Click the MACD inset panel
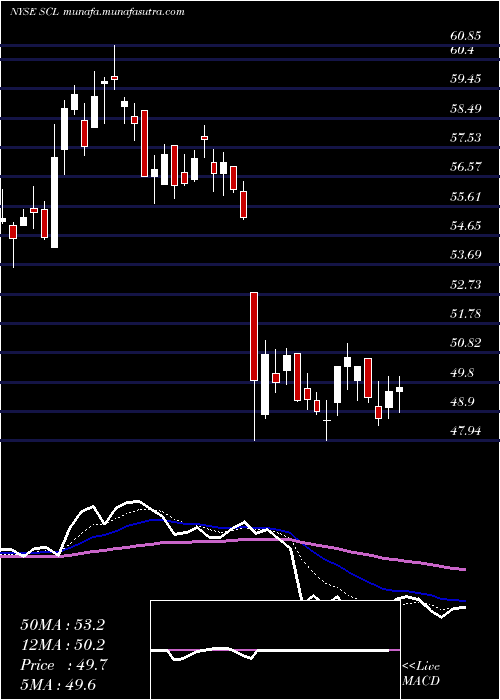The image size is (500, 700). tap(275, 650)
